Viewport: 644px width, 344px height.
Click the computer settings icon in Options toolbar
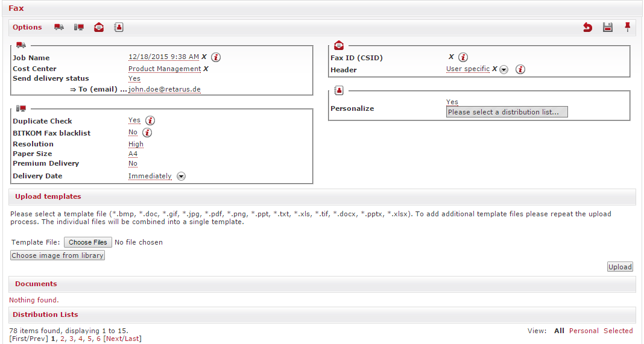point(79,27)
